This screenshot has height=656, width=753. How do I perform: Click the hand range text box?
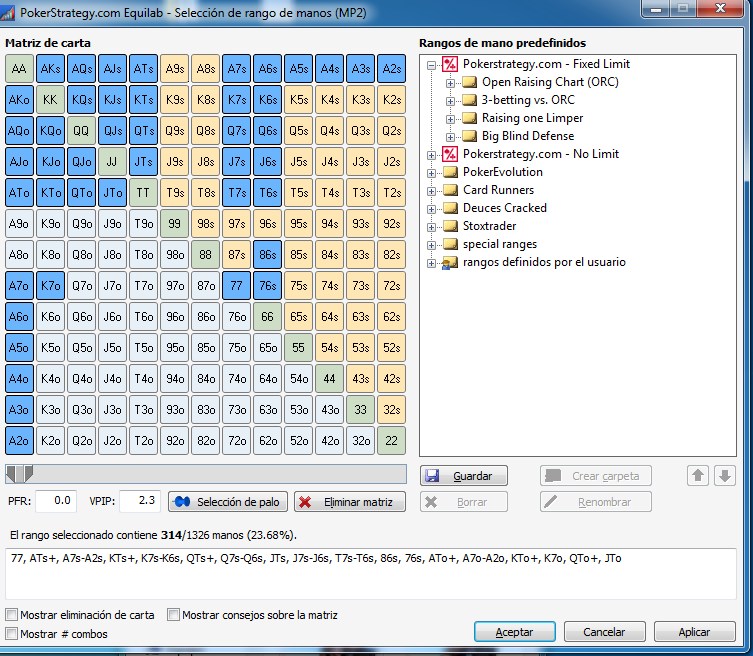(371, 573)
